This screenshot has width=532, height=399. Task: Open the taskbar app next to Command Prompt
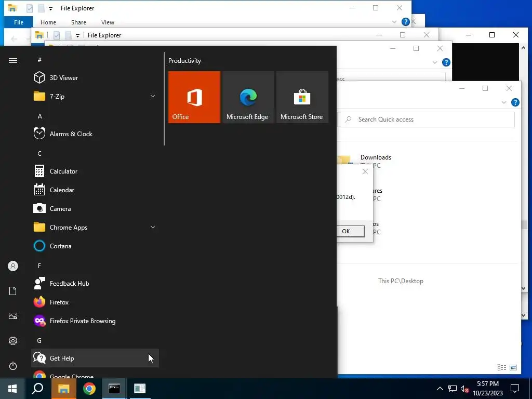tap(140, 389)
